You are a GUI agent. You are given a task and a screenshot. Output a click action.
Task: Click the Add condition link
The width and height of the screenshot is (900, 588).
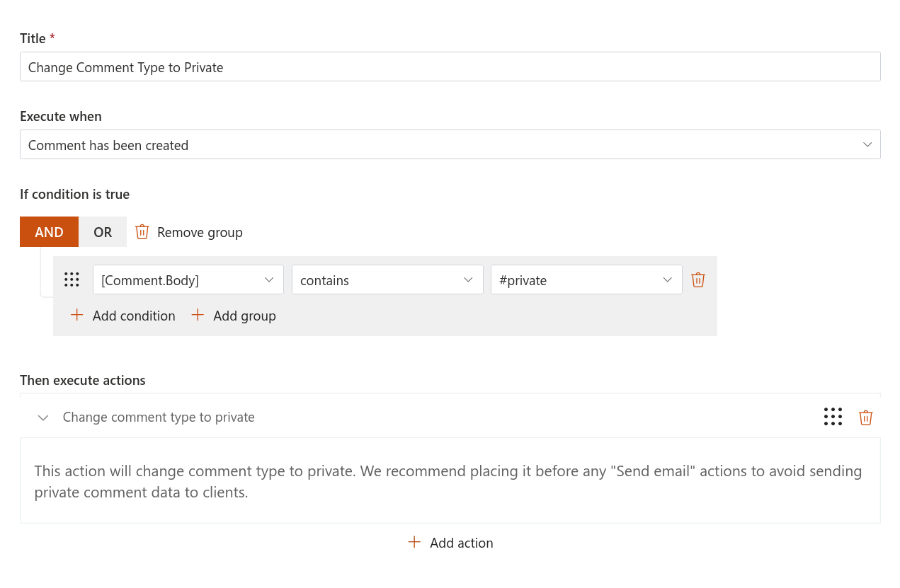pos(133,315)
